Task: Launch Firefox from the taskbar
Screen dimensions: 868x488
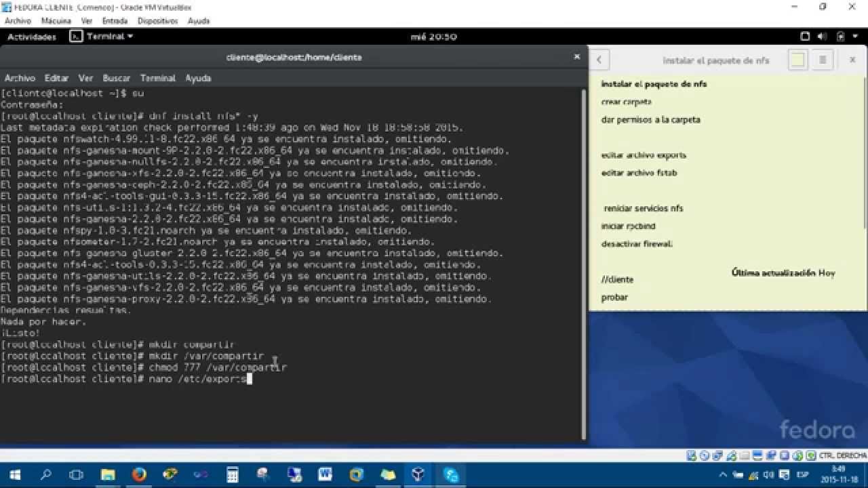Action: point(139,474)
